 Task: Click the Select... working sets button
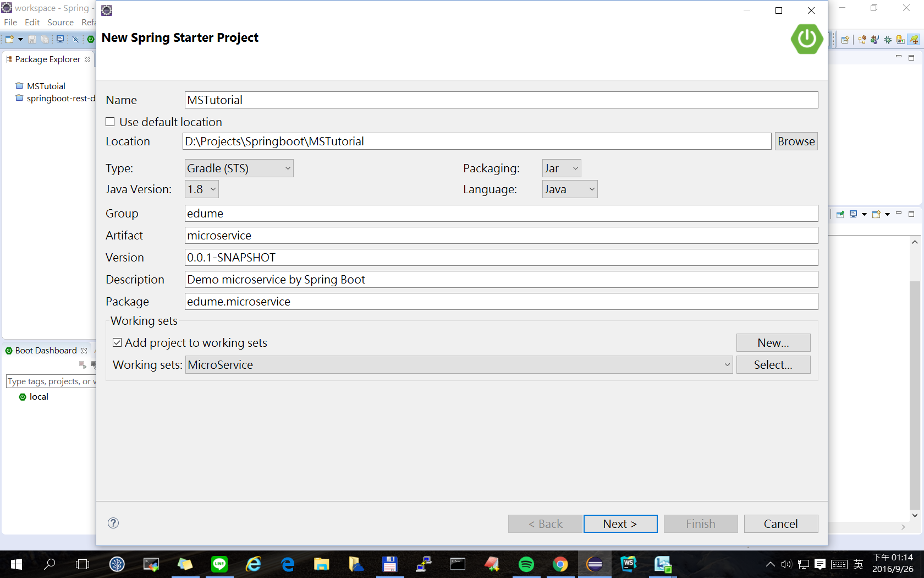click(773, 365)
